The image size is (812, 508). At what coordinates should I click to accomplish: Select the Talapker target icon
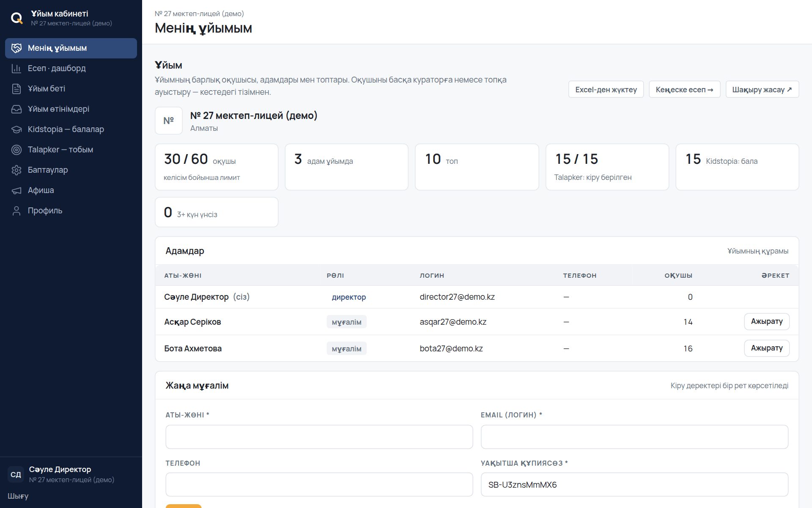[x=16, y=150]
